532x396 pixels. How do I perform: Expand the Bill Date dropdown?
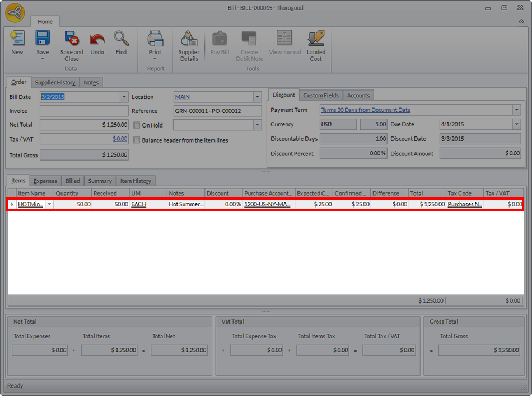coord(124,97)
